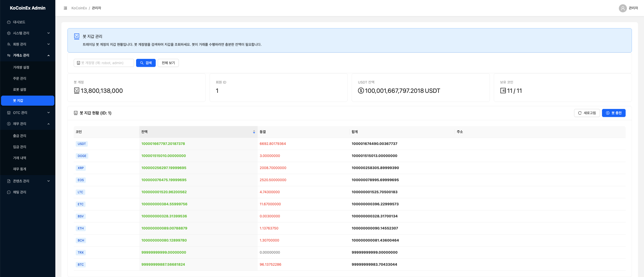Screen dimensions: 644x277
Task: Focus the bot account name search field
Action: click(104, 63)
